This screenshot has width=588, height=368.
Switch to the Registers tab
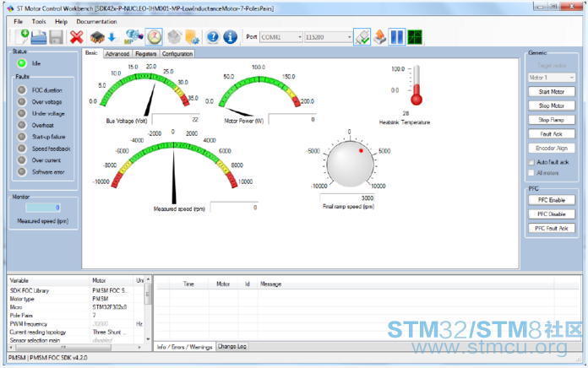(146, 53)
